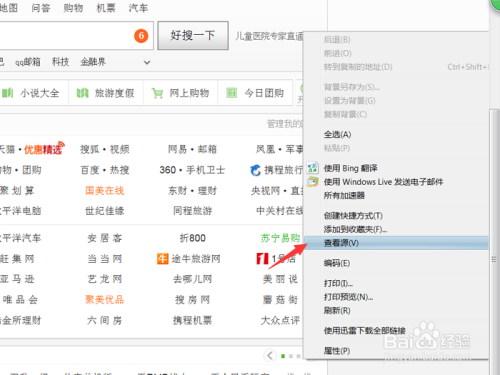
Task: Open the 网易・邮箱 link
Action: point(192,149)
